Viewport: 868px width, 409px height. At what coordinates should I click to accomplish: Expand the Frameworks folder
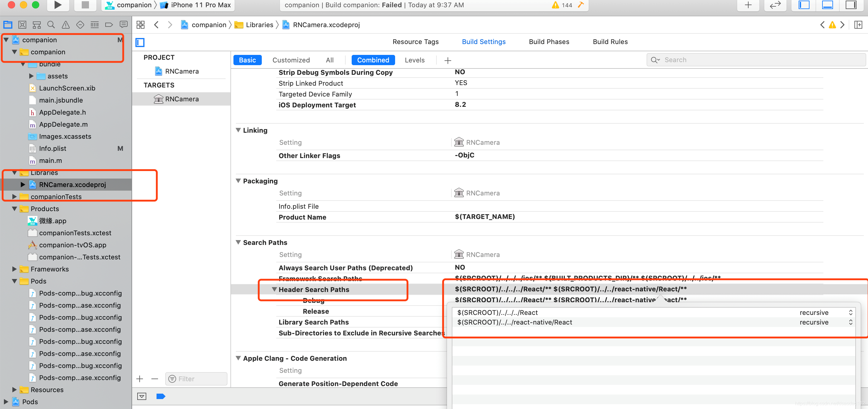coord(14,269)
